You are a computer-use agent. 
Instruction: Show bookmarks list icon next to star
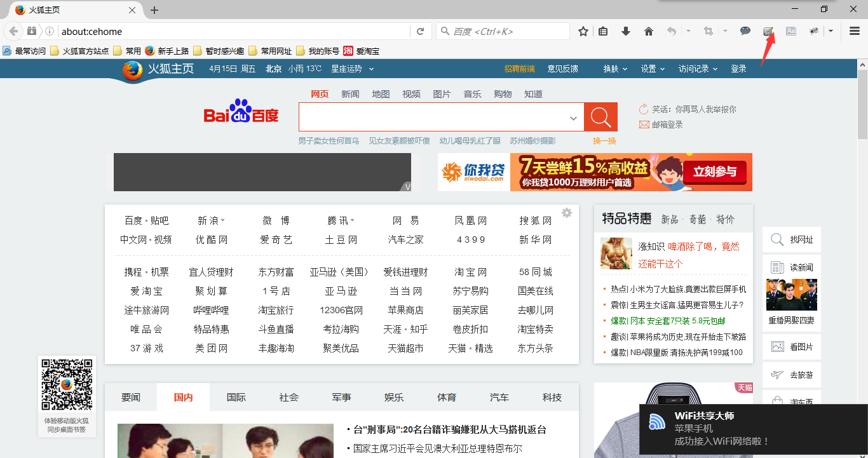click(x=603, y=31)
